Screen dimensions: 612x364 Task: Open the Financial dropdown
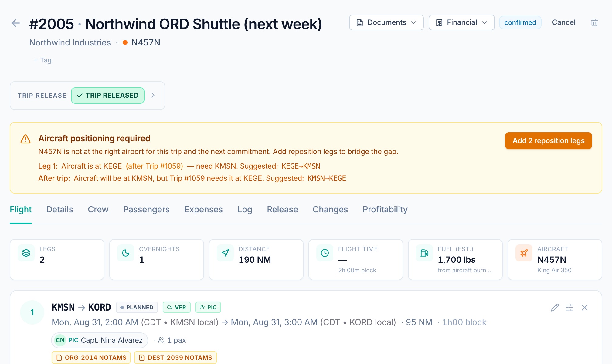coord(461,22)
